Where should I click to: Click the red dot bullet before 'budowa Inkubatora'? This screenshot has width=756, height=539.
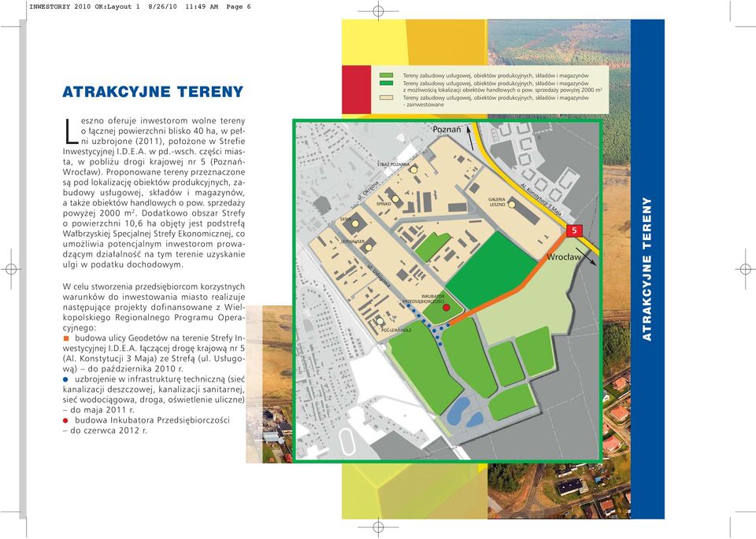66,420
